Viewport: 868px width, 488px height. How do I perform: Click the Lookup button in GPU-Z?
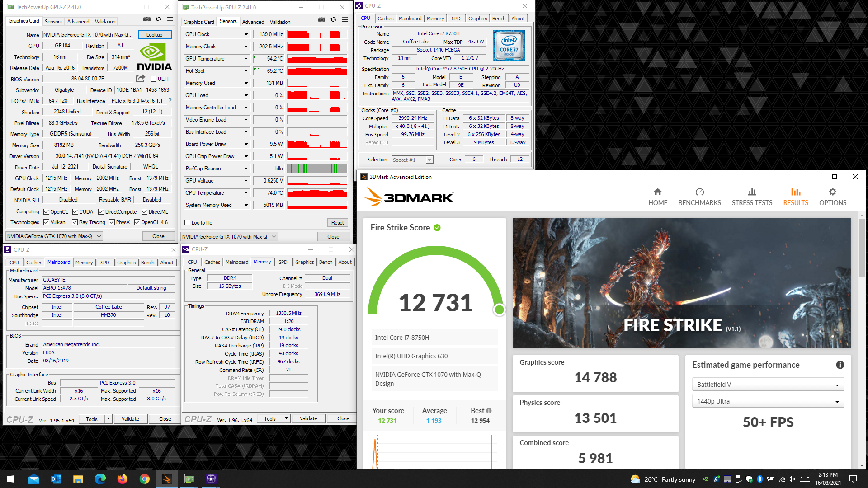154,35
